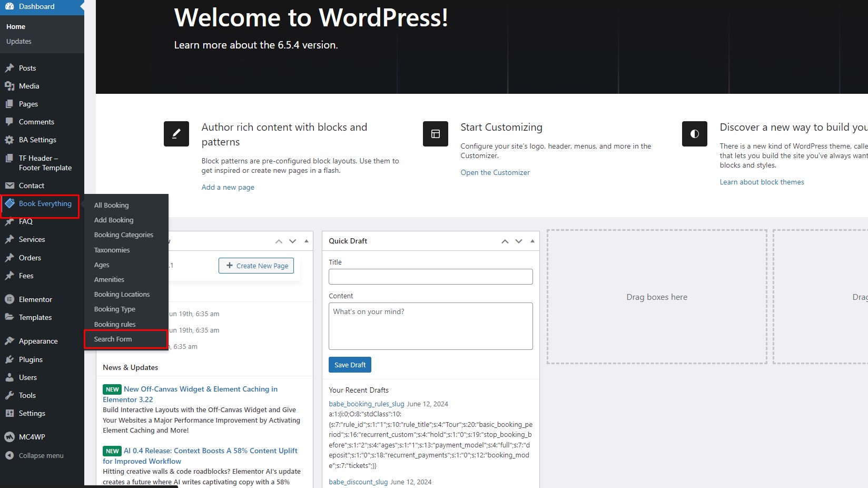Move Quick Draft widget down
868x488 pixels.
tap(519, 241)
